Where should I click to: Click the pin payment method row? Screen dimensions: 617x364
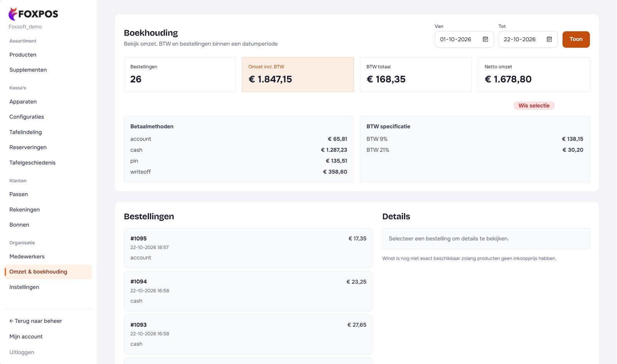tap(239, 161)
